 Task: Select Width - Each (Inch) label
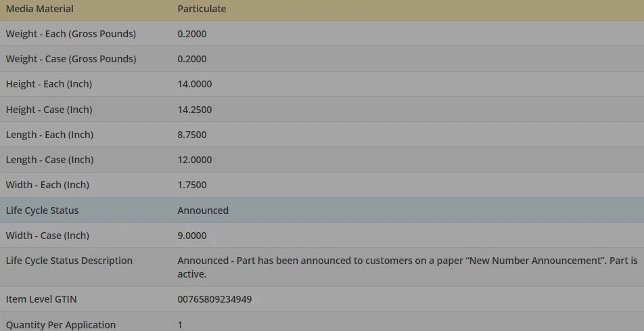click(47, 185)
